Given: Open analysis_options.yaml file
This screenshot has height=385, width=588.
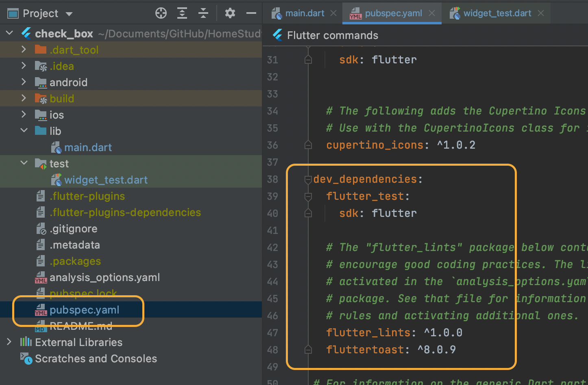Looking at the screenshot, I should pyautogui.click(x=105, y=277).
